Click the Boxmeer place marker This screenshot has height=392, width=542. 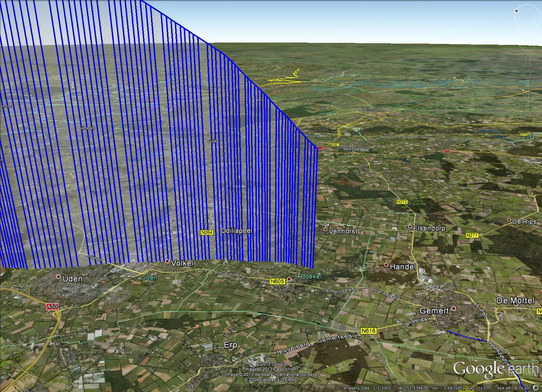[x=352, y=144]
